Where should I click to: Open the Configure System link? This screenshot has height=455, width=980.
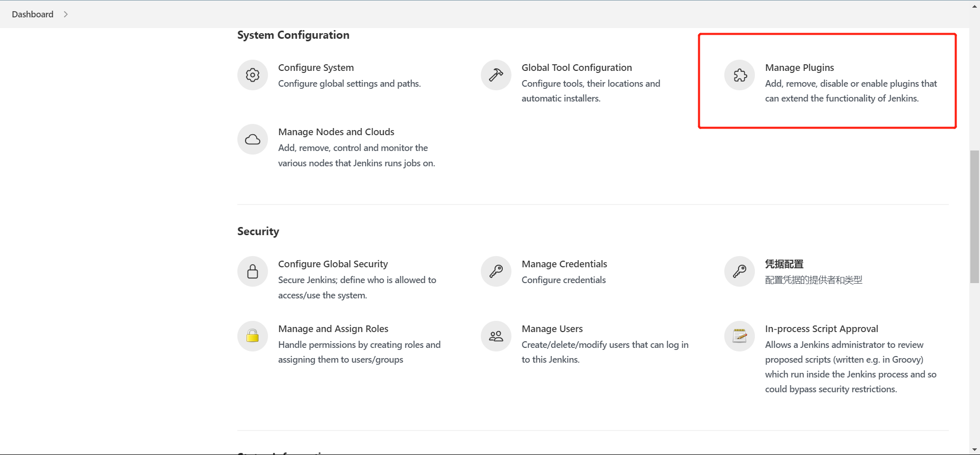[316, 67]
